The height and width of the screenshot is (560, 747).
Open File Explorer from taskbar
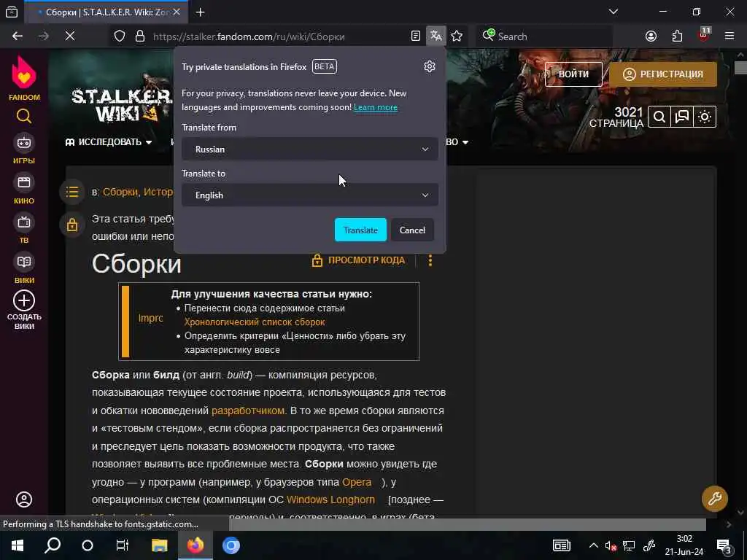tap(160, 545)
